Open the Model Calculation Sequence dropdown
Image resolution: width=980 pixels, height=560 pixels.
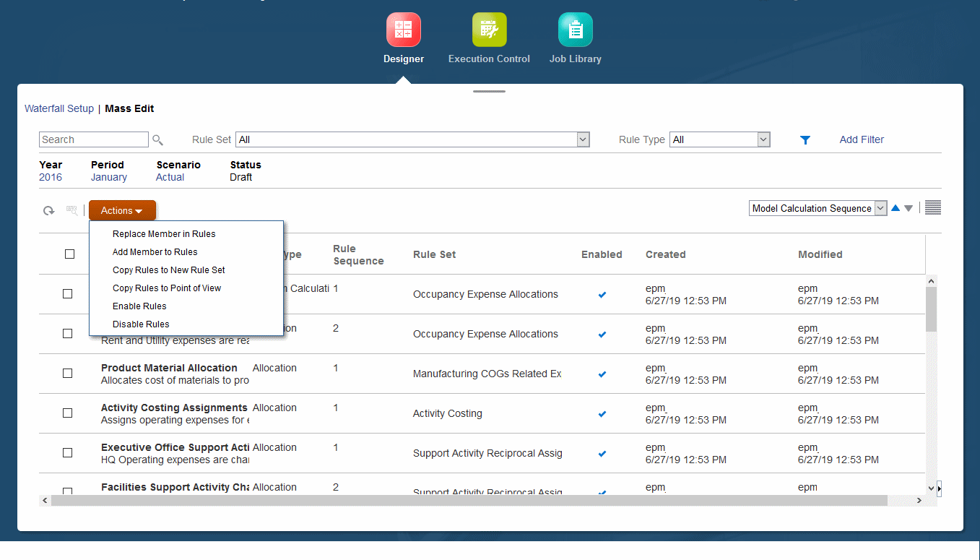coord(818,208)
